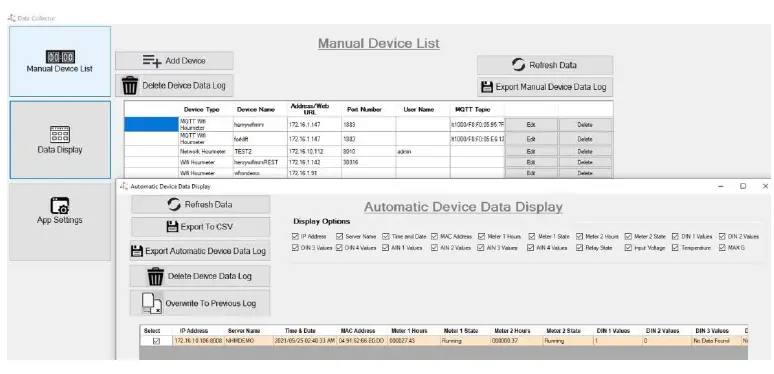Select the No Data Found DIN 3 cell
Image resolution: width=774 pixels, height=374 pixels.
pos(716,340)
